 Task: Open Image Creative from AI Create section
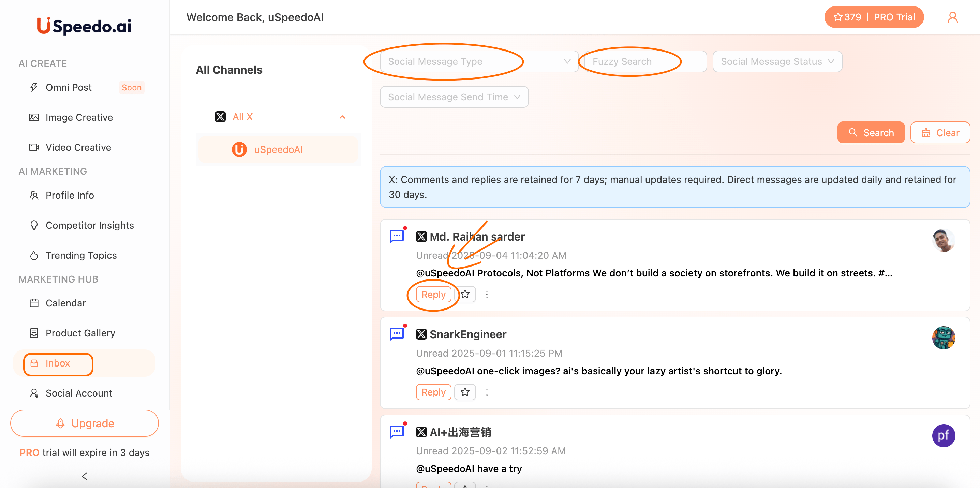[x=79, y=117]
